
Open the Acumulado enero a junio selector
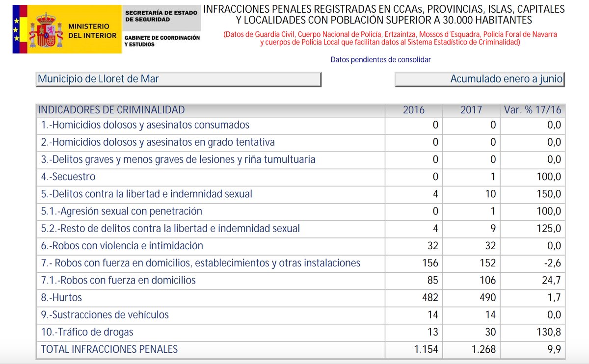tap(480, 79)
